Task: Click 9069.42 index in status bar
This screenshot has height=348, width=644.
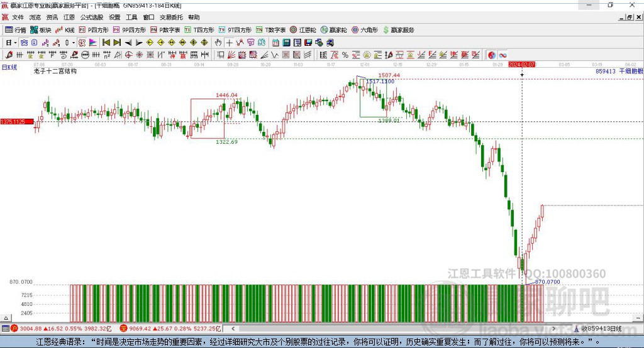Action: [x=140, y=329]
